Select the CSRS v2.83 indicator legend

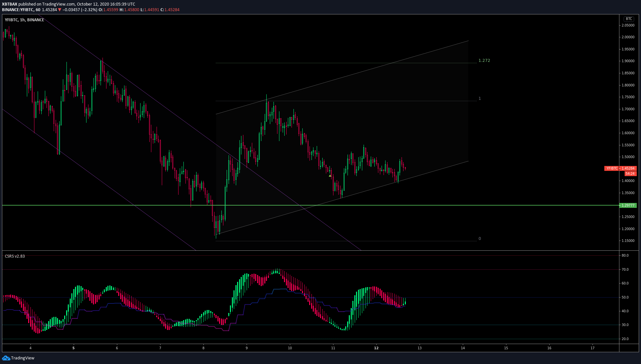15,256
